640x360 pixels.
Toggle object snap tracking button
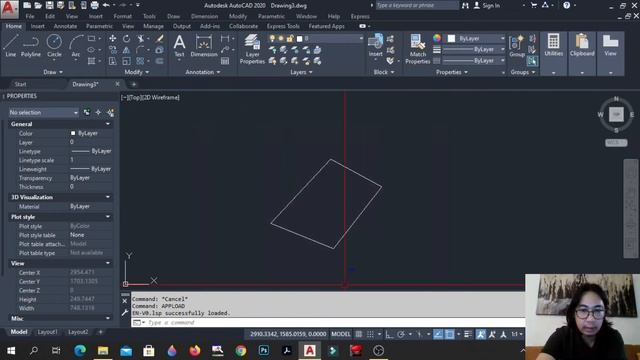coord(438,334)
